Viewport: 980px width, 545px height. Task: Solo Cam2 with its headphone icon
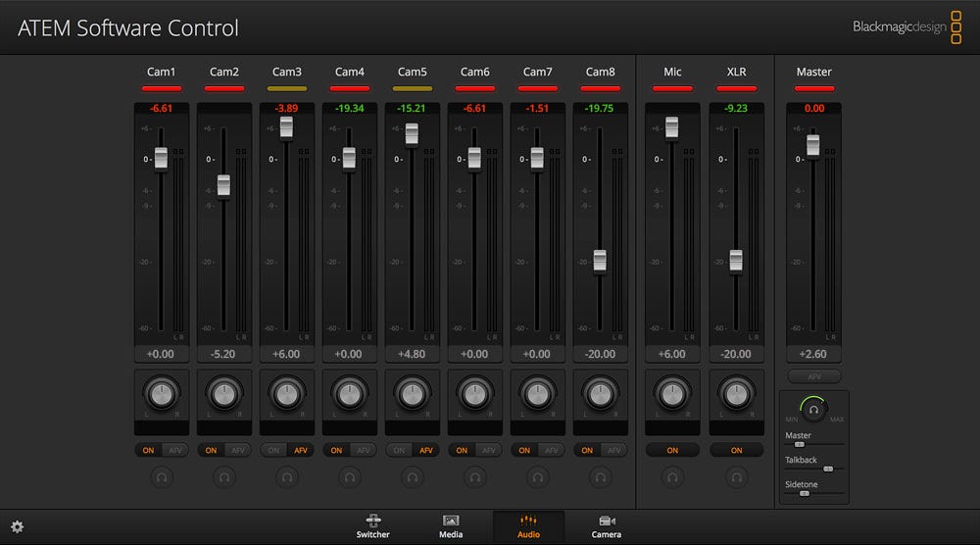tap(224, 477)
